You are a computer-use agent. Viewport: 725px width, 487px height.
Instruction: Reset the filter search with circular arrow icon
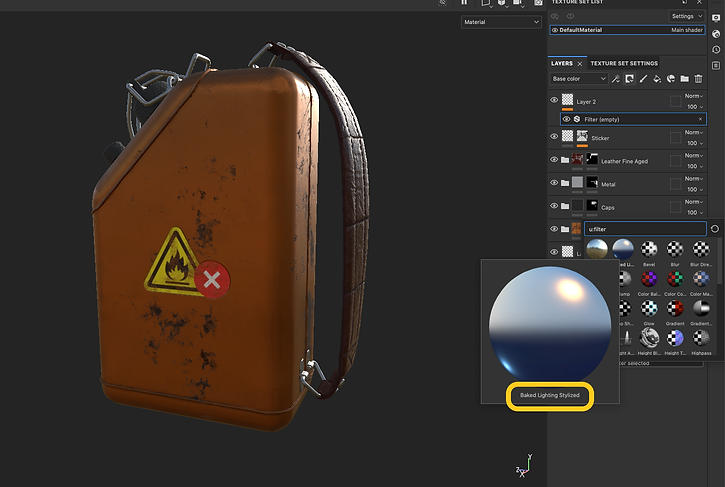(715, 229)
